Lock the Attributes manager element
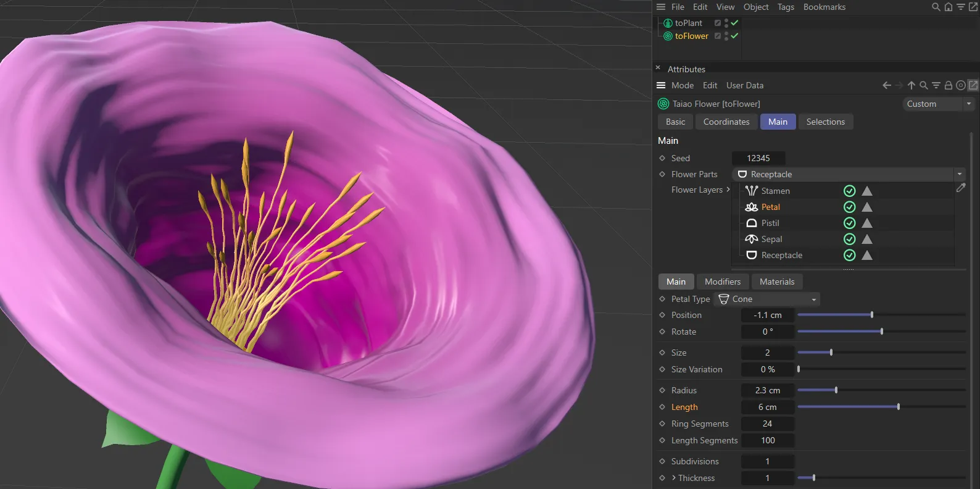The width and height of the screenshot is (980, 489). click(949, 85)
